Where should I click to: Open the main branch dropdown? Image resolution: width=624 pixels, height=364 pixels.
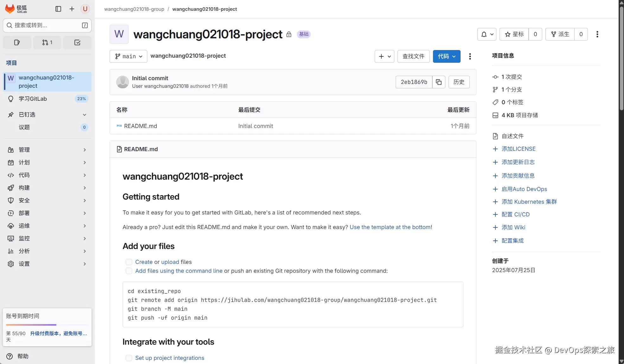pos(128,56)
